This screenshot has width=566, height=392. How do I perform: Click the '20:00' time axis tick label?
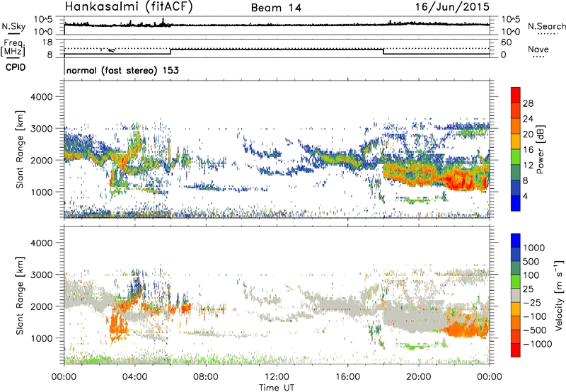click(418, 377)
